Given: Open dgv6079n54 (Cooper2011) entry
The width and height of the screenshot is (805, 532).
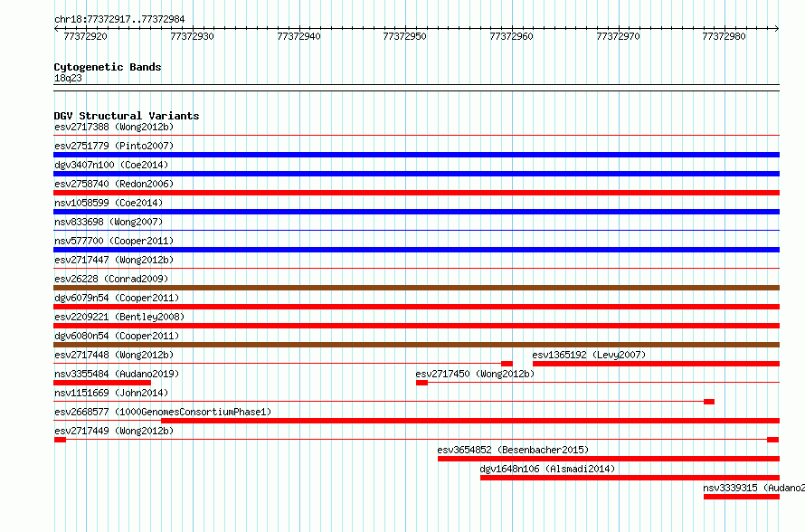Looking at the screenshot, I should tap(117, 298).
